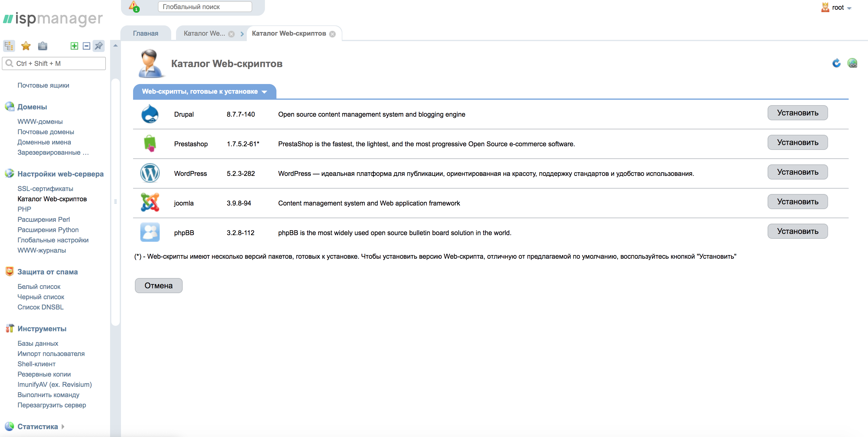Screen dimensions: 868x437
Task: Switch to the Главная tab
Action: point(145,33)
